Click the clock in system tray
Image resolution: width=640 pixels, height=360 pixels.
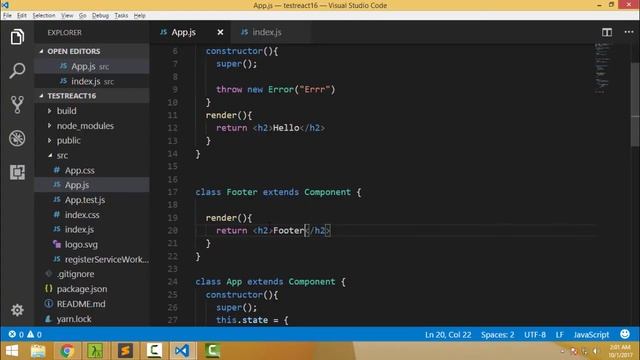click(x=620, y=351)
